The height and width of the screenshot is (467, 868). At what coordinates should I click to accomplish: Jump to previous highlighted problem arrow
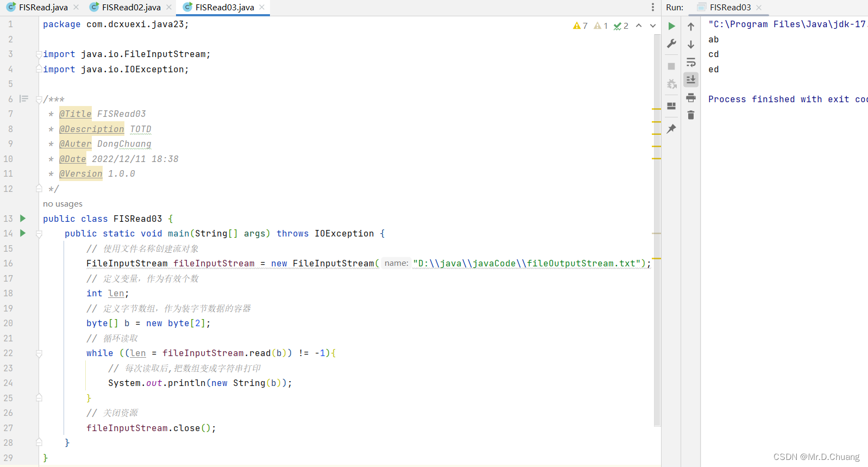639,26
